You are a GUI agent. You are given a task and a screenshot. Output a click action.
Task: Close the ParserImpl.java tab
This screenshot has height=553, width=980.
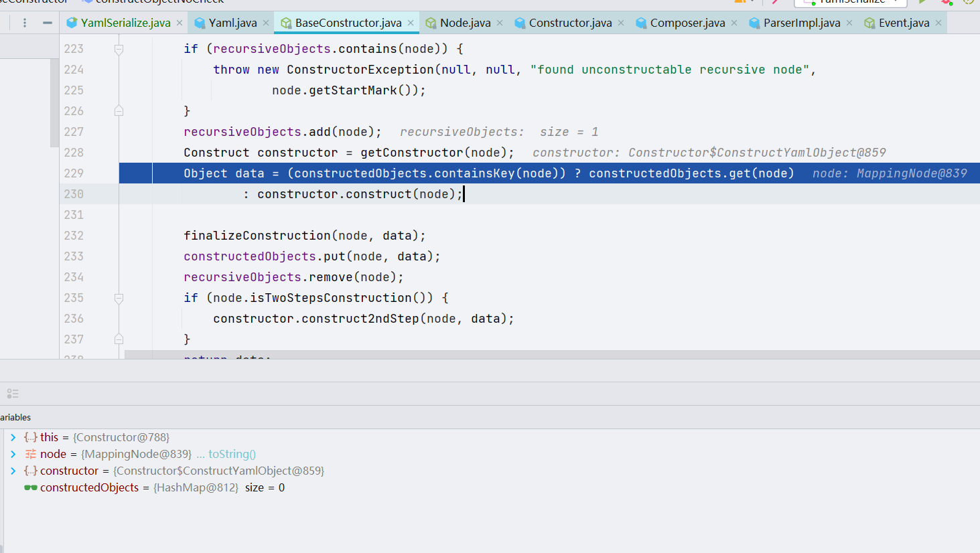(x=849, y=23)
